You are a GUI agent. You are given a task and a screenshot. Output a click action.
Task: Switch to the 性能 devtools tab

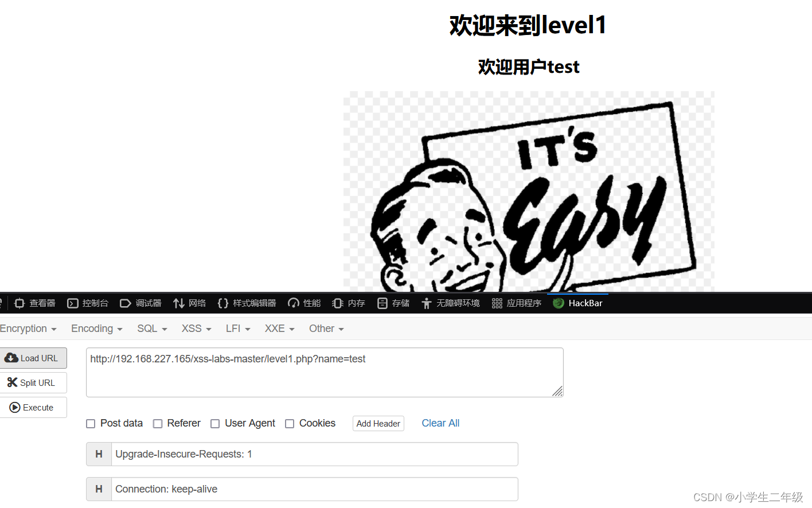click(x=304, y=303)
